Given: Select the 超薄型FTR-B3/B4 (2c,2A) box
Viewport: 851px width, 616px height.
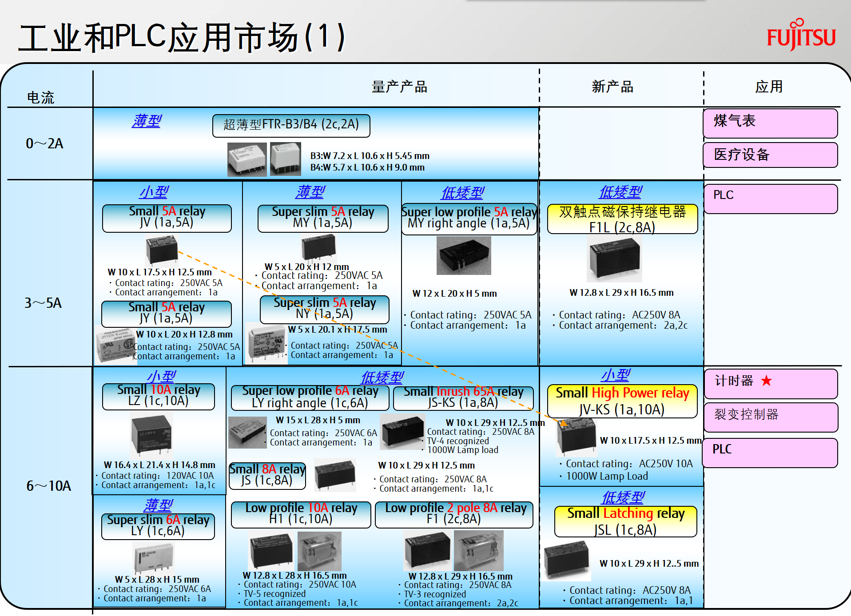Looking at the screenshot, I should (291, 126).
